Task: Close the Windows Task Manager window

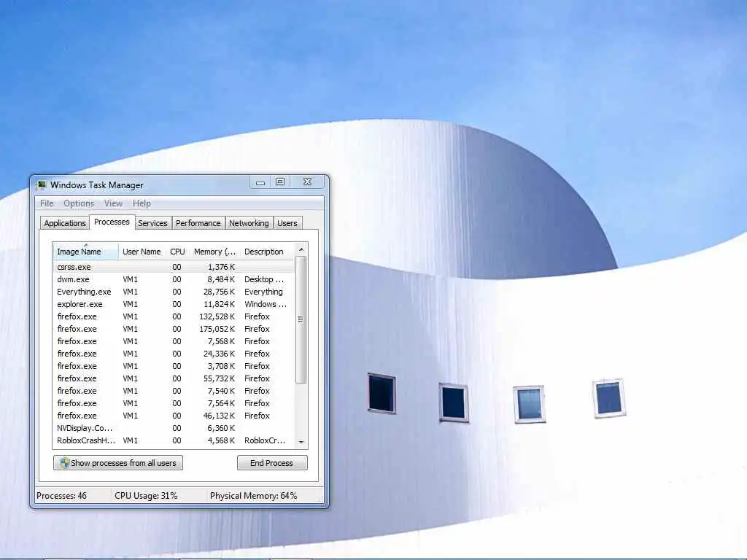Action: click(307, 182)
